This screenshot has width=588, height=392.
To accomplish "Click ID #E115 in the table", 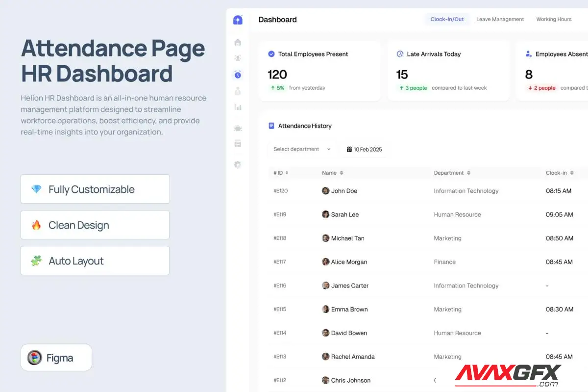I will 280,309.
